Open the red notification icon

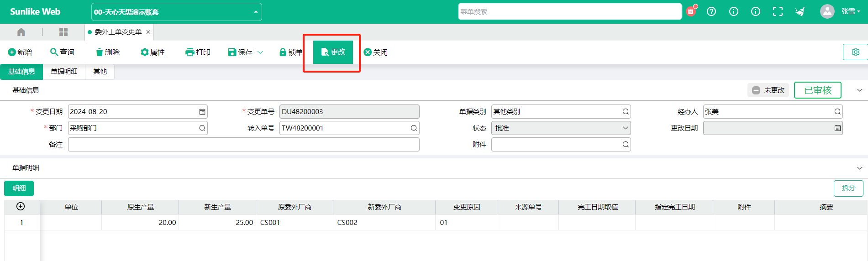[691, 11]
